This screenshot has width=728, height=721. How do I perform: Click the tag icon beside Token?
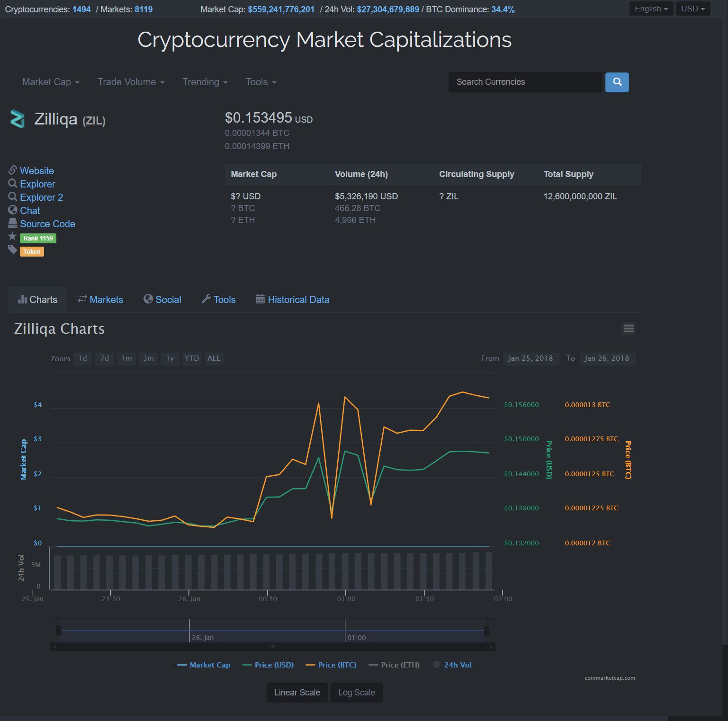click(x=12, y=249)
